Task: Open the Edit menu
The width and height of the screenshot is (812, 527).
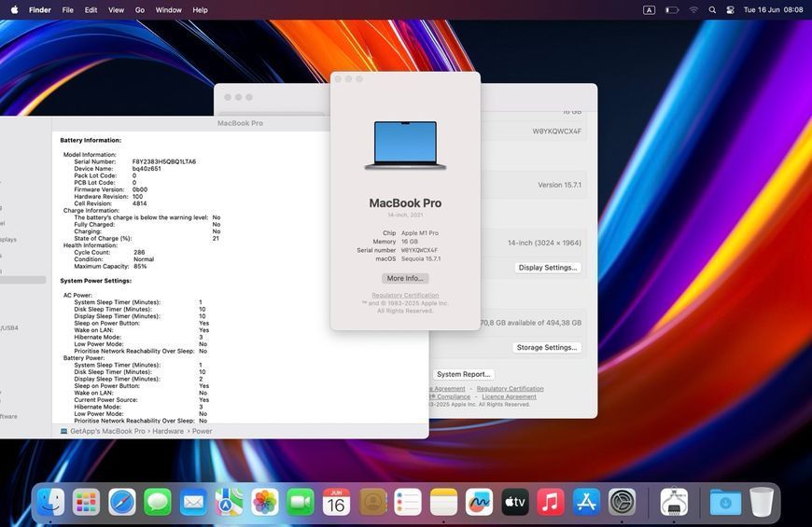Action: 91,10
